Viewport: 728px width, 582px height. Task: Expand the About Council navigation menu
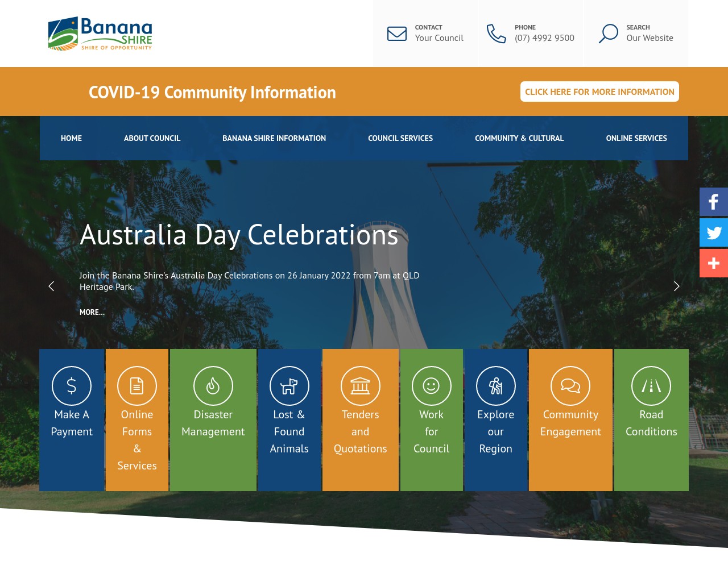[152, 138]
